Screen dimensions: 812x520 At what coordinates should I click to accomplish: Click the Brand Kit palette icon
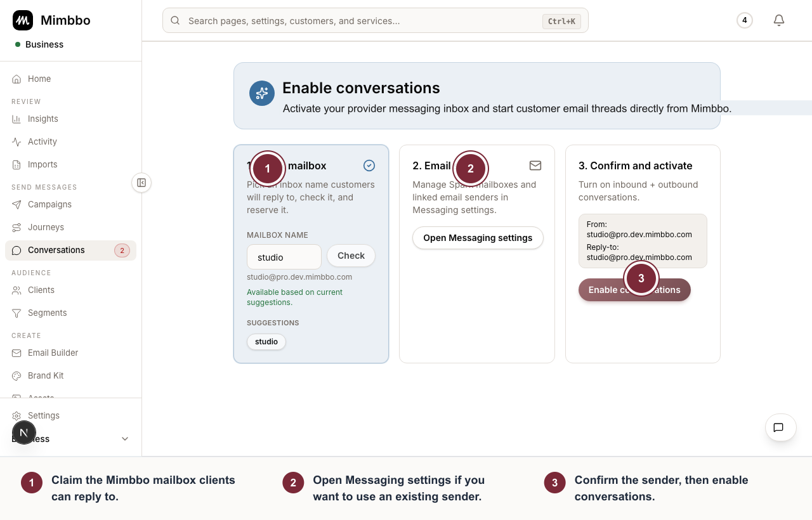pyautogui.click(x=16, y=376)
